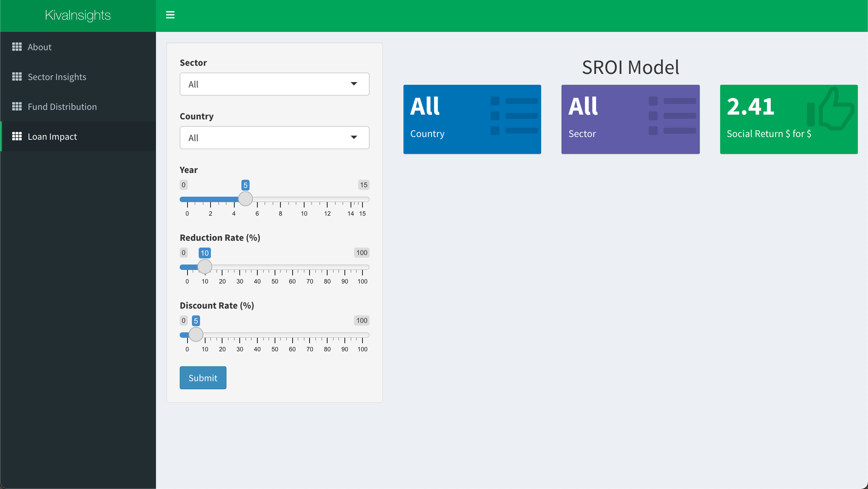This screenshot has height=489, width=868.
Task: Click the KivaInsights logo title
Action: click(x=78, y=15)
